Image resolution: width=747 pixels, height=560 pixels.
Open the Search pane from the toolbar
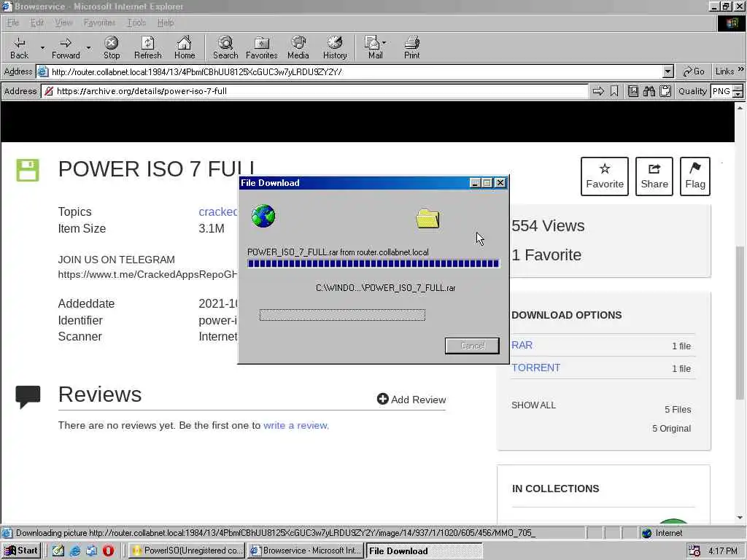coord(225,47)
